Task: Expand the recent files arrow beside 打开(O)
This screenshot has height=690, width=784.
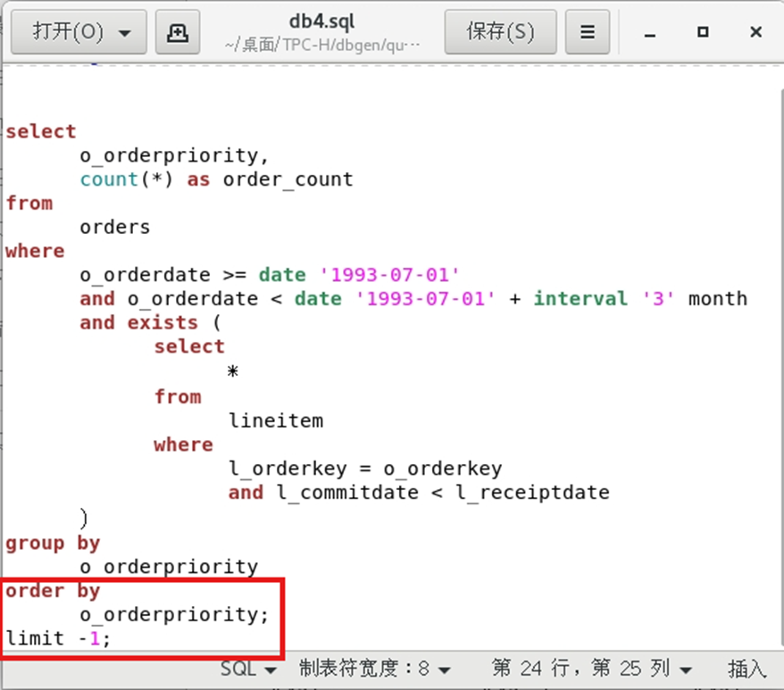Action: (124, 34)
